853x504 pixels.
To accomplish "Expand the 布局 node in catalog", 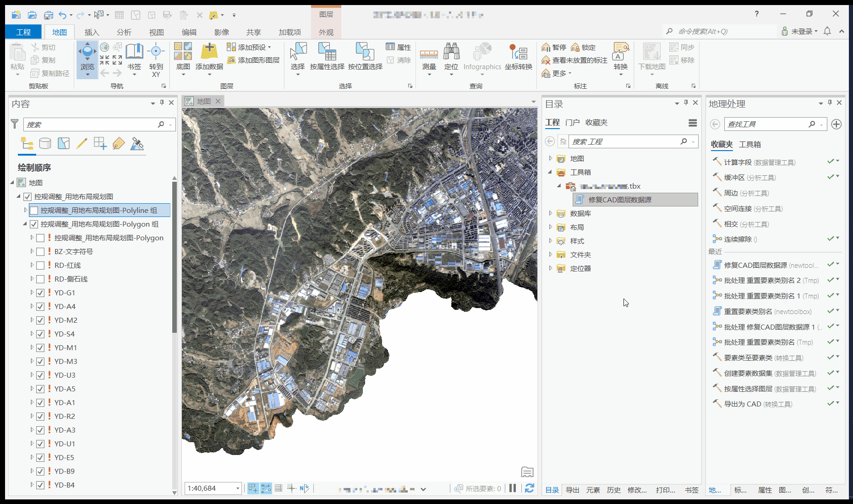I will [551, 227].
